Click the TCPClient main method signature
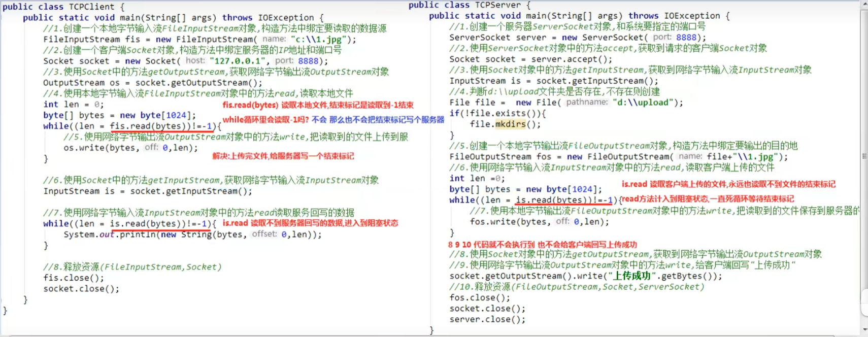Viewport: 868px width, 337px height. [x=173, y=18]
